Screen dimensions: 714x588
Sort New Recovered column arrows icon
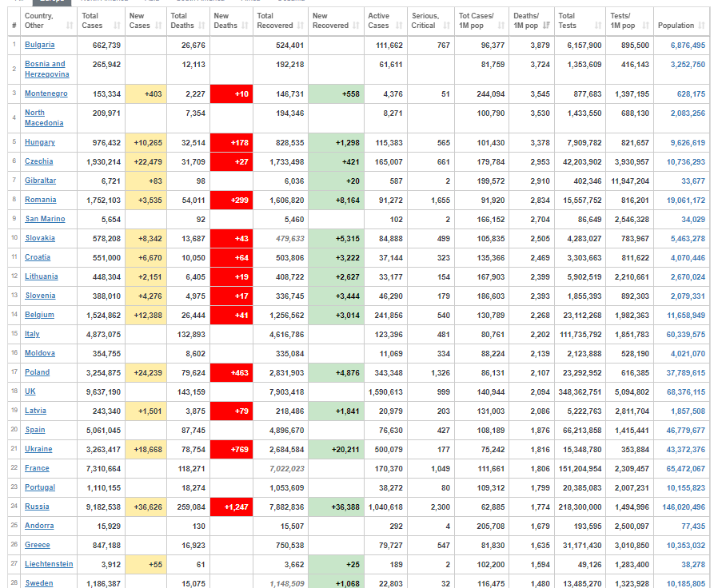tap(356, 26)
